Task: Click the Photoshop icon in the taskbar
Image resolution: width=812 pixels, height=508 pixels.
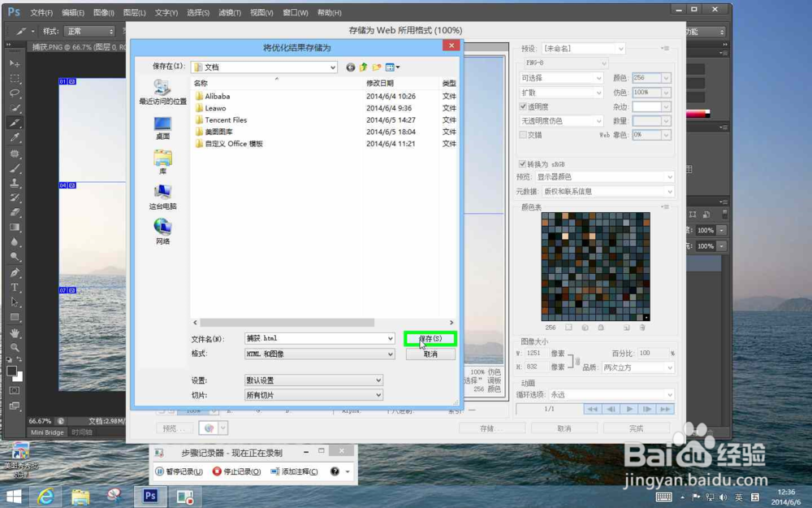Action: click(149, 496)
